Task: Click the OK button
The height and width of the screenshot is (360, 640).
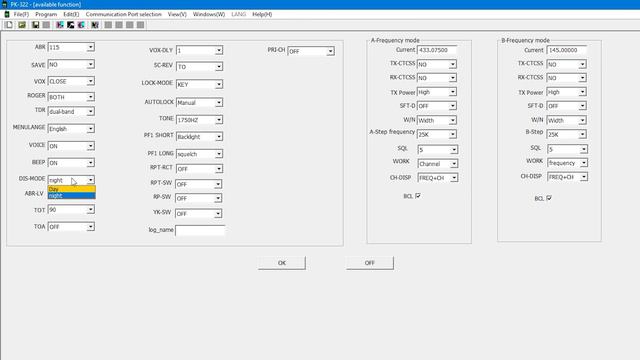Action: click(x=282, y=263)
